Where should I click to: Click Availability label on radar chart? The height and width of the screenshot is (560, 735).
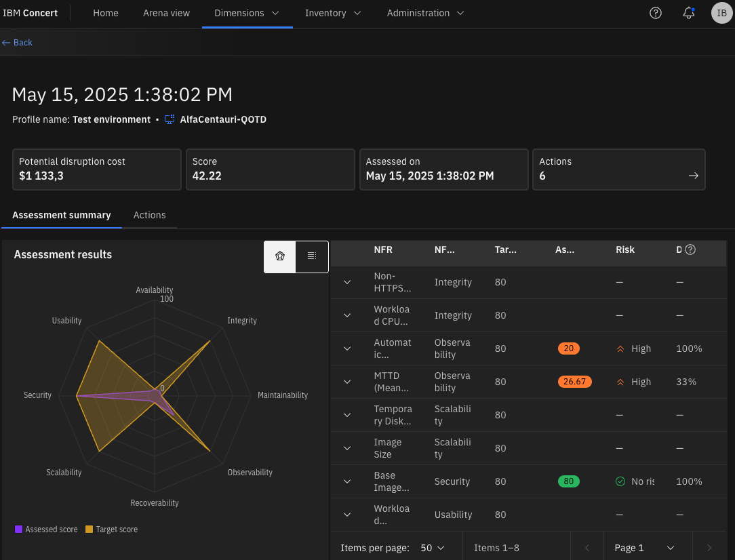(x=154, y=290)
